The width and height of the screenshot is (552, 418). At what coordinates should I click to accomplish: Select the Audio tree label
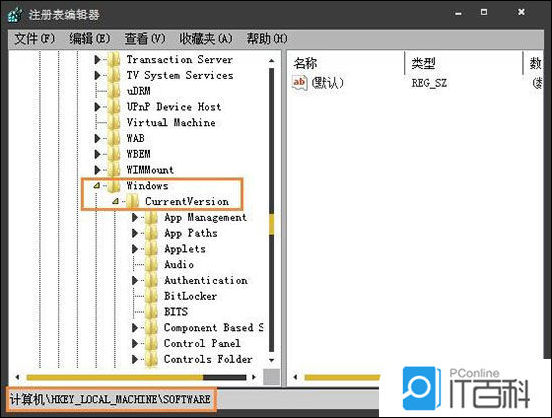[x=179, y=264]
